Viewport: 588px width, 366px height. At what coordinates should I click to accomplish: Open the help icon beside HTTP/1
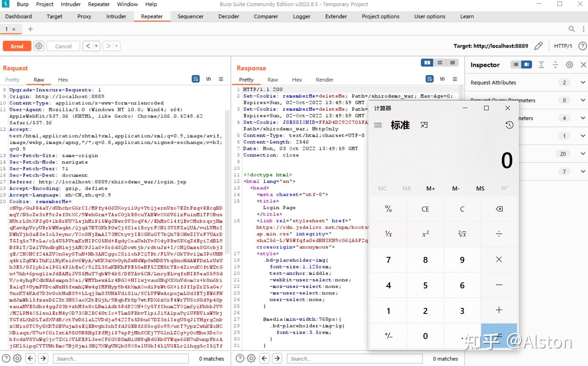[582, 46]
